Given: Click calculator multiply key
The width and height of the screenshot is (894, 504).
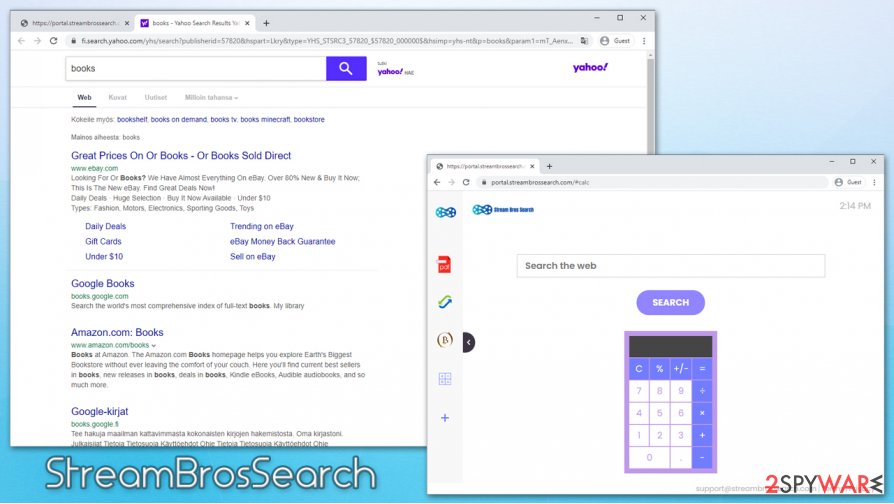Looking at the screenshot, I should point(702,413).
